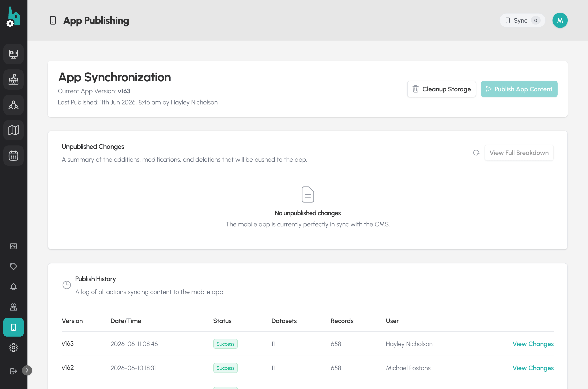Click the Version column header
Screen dimensions: 588x389
[72, 321]
